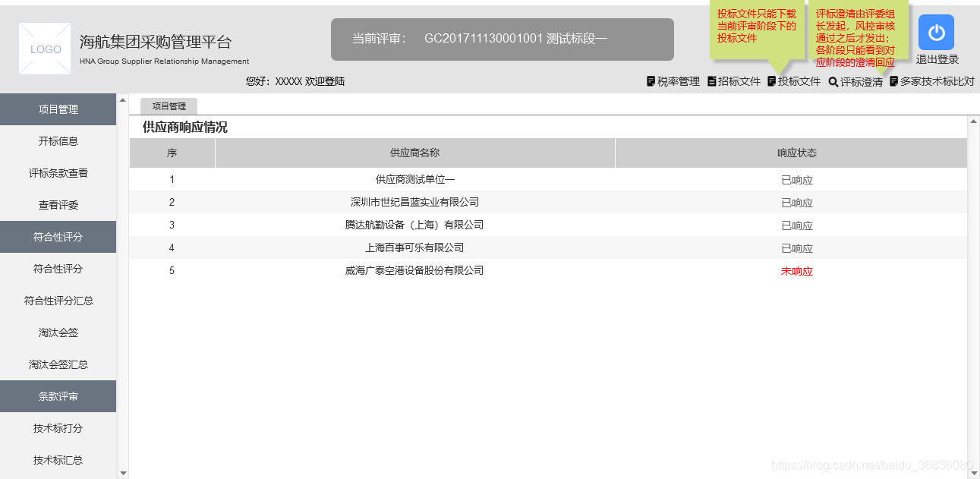Open 税率管理 link
980x479 pixels.
pos(679,81)
